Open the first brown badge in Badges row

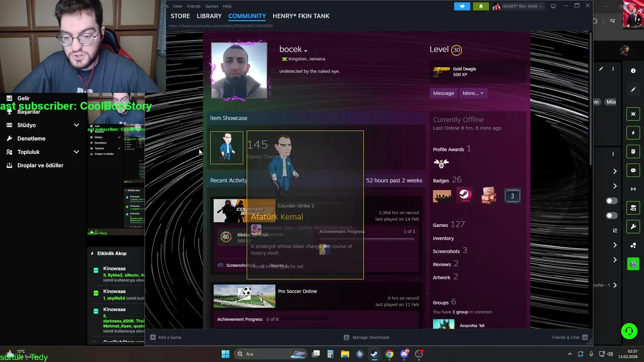pyautogui.click(x=442, y=196)
